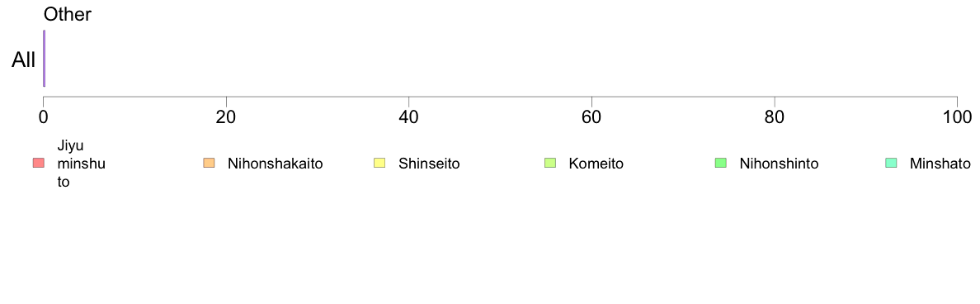
Task: Select the orange Nihonshakaito legend swatch
Action: coord(210,164)
